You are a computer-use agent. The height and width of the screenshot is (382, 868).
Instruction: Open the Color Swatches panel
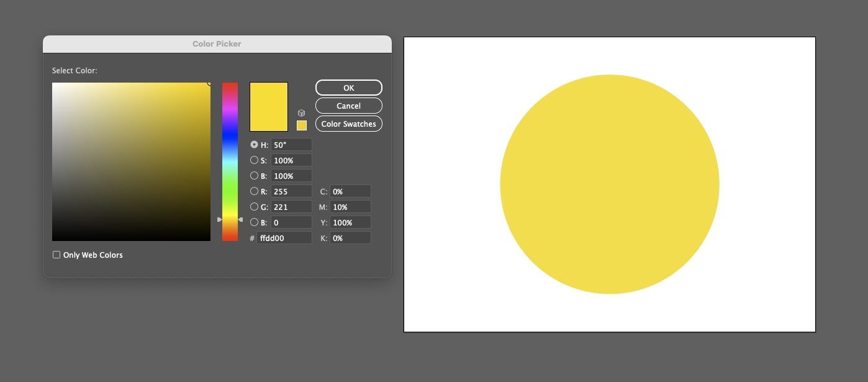(x=348, y=123)
